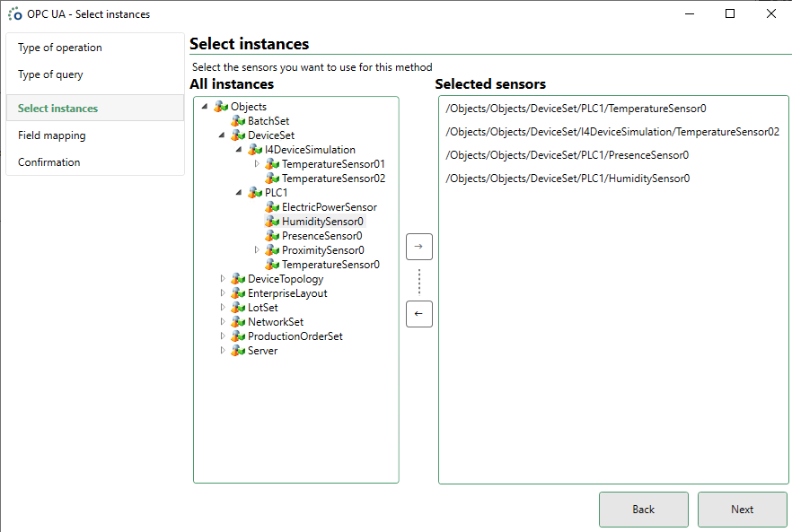Screen dimensions: 792x532
Task: Expand the TemperatureSensor01 node
Action: (x=257, y=164)
